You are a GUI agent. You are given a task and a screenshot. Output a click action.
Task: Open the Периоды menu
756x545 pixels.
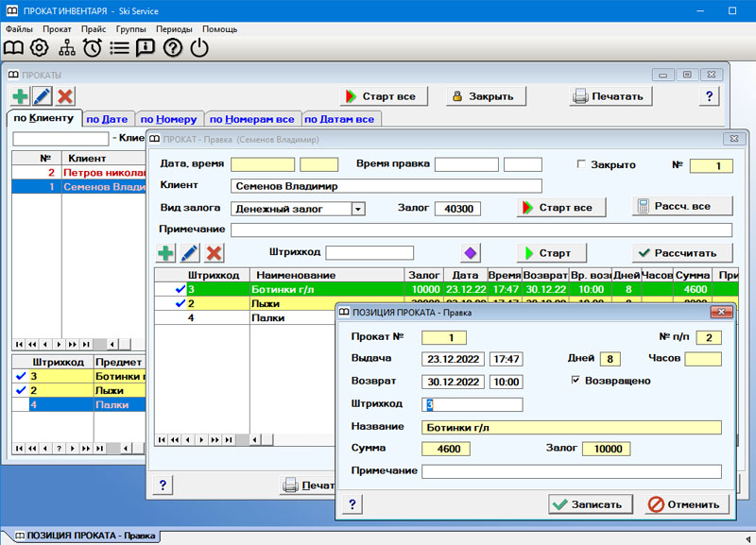[172, 29]
